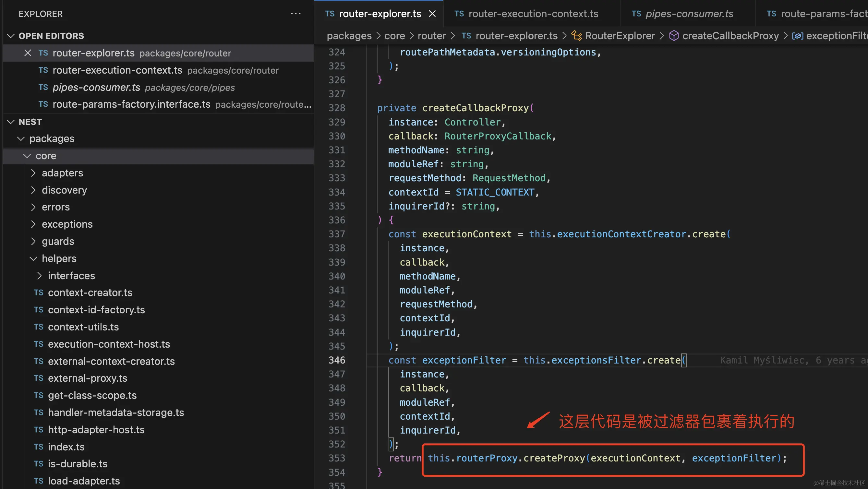Viewport: 868px width, 489px height.
Task: Click TS icon of external-proxy.ts file
Action: [x=38, y=378]
